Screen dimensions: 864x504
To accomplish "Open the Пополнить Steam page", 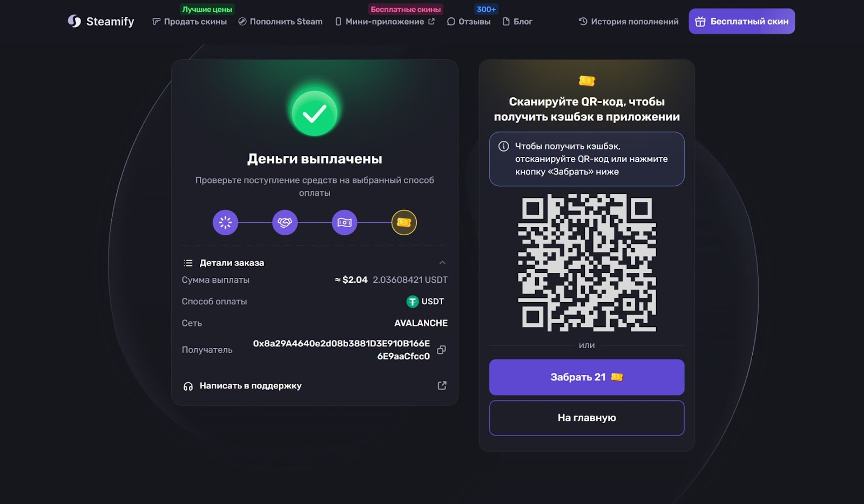I will pyautogui.click(x=280, y=22).
